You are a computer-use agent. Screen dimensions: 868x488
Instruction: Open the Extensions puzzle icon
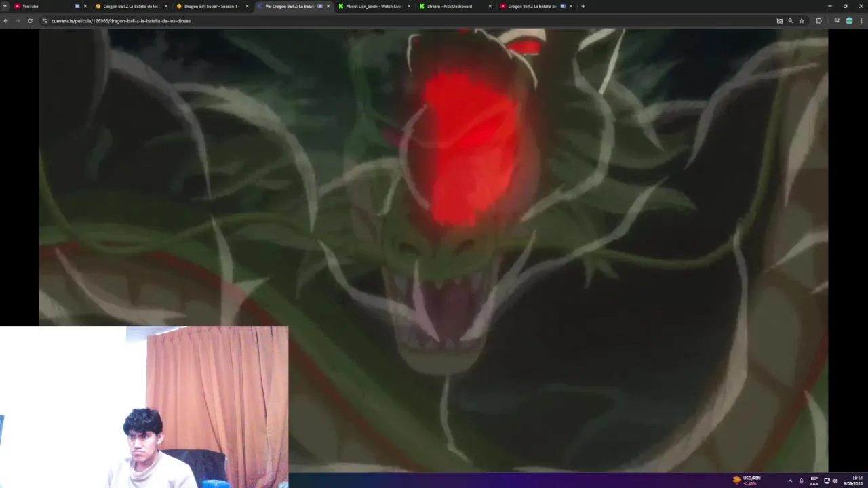(x=818, y=21)
